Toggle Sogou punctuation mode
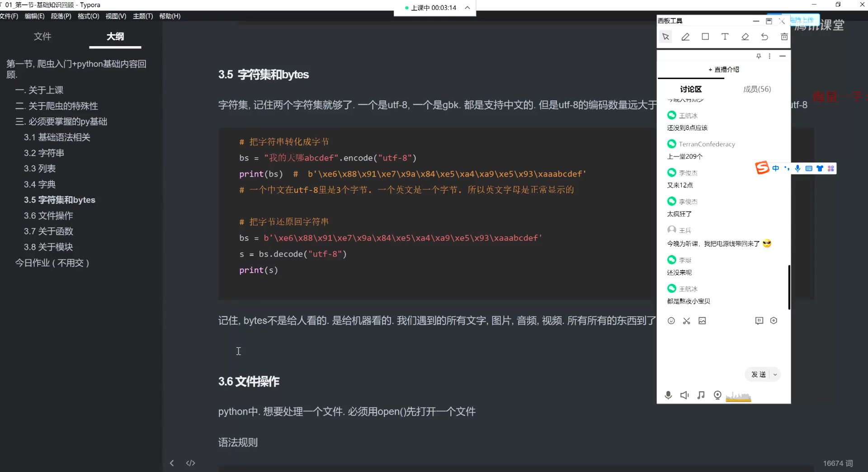 tap(787, 168)
